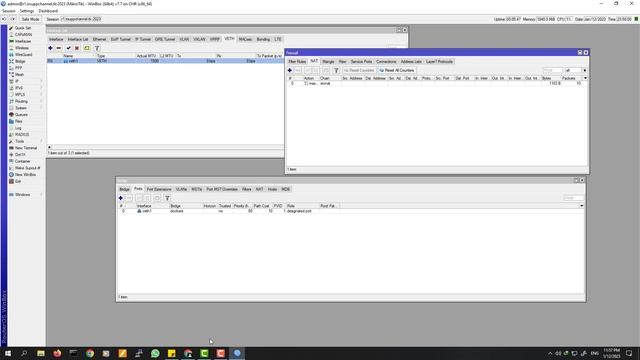Image resolution: width=640 pixels, height=360 pixels.
Task: Open Session menu
Action: pos(9,11)
